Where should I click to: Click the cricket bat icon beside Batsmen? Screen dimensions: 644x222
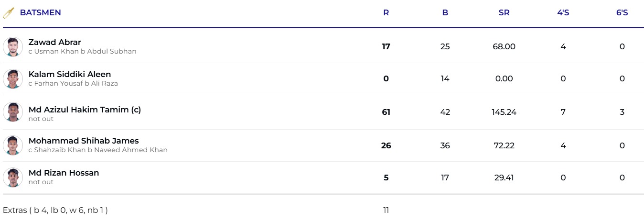9,13
